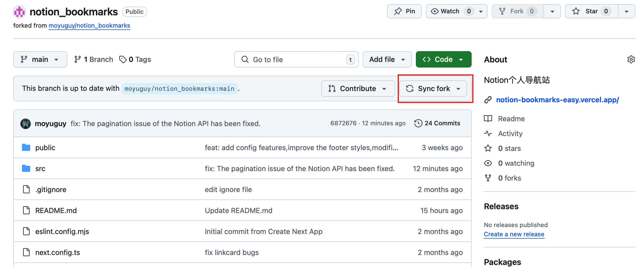Viewport: 644px width, 267px height.
Task: View the 0 Tags list
Action: click(135, 59)
